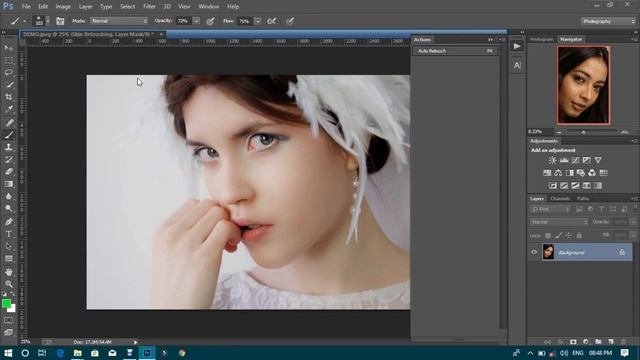Close the DEMO.jpeg document tab
The image size is (640, 360).
click(x=161, y=34)
